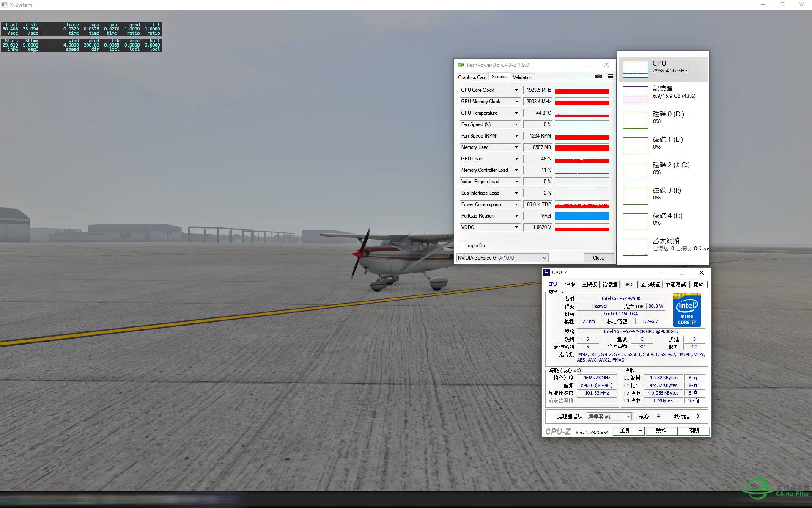Open the CPU-Z mainboard (主機板) tab
The width and height of the screenshot is (812, 508).
click(589, 284)
